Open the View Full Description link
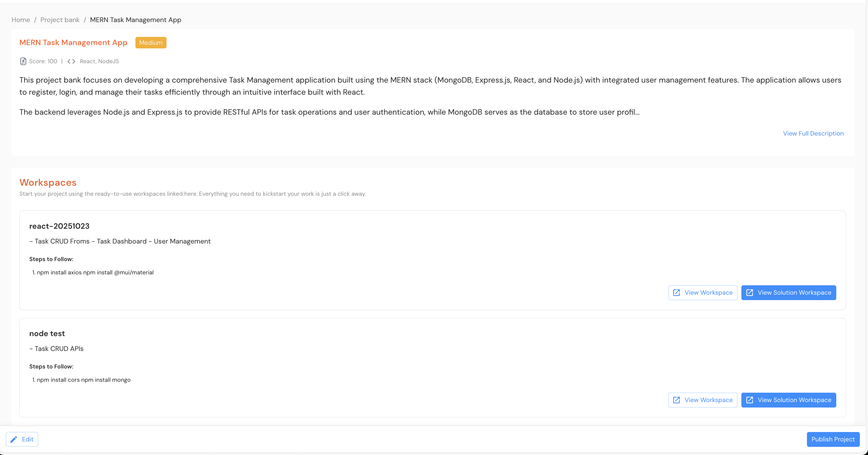The width and height of the screenshot is (868, 455). [x=813, y=133]
